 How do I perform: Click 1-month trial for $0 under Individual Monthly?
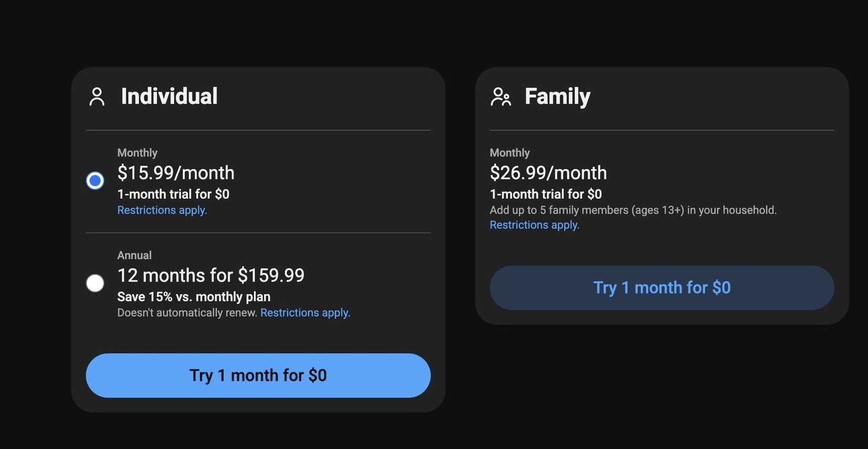pos(173,194)
